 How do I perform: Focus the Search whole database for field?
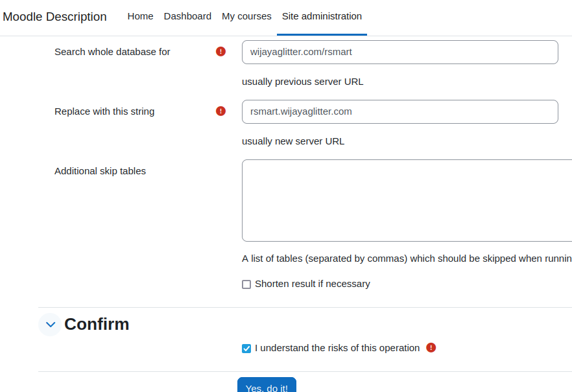point(399,52)
